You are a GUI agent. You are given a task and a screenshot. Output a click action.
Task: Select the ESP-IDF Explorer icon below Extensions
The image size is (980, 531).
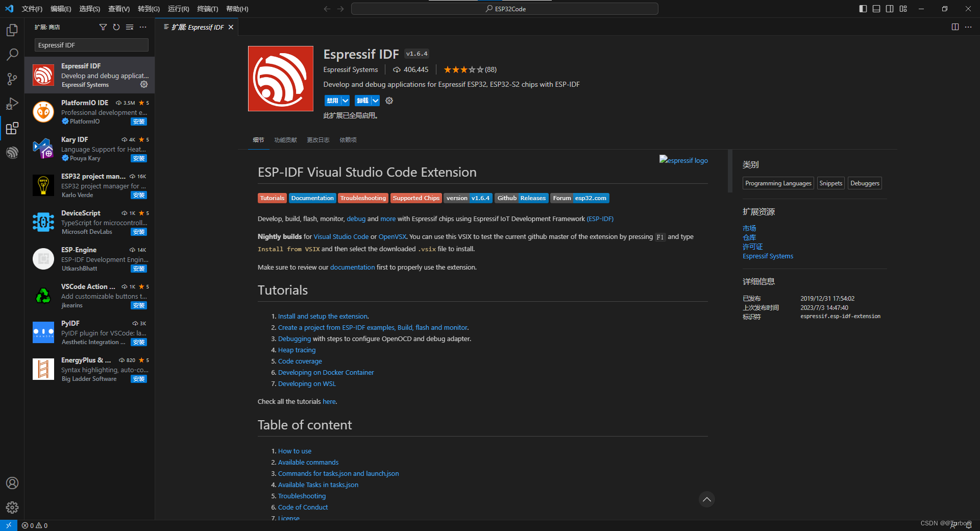(12, 153)
